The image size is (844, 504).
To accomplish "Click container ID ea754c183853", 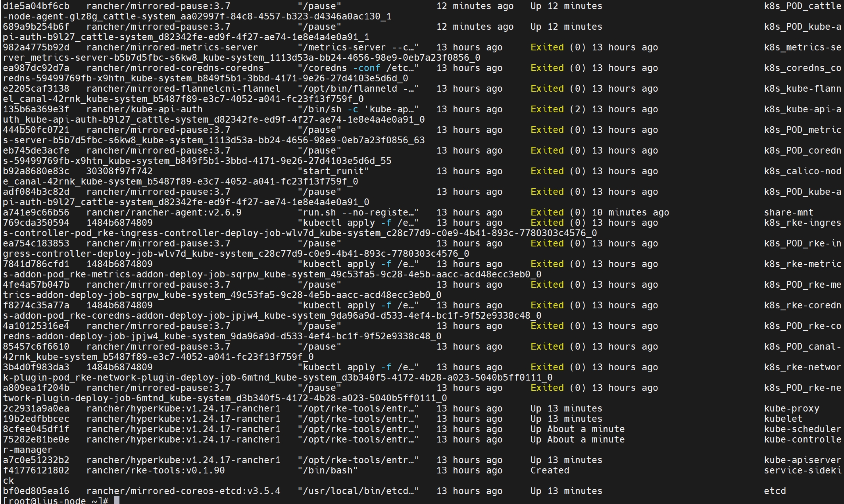I will (x=36, y=244).
